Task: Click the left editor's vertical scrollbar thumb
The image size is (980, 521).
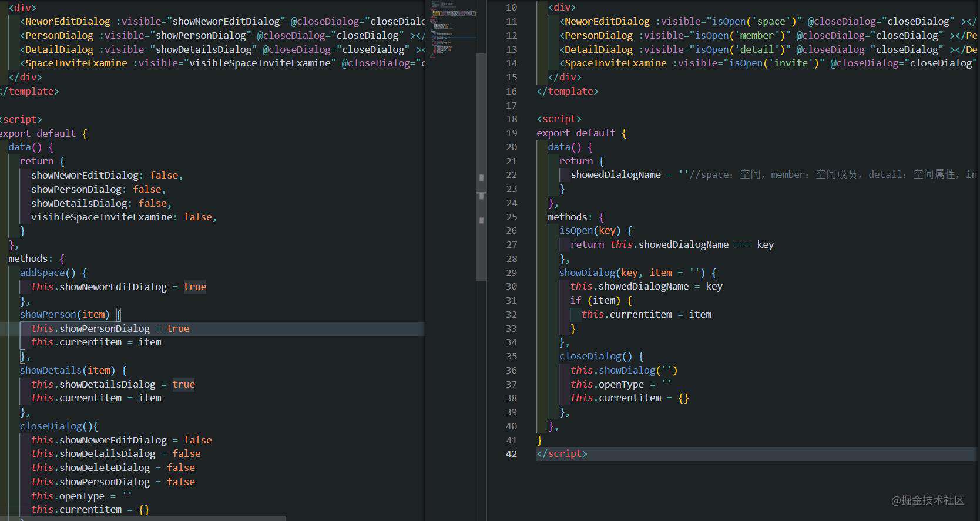Action: click(x=481, y=167)
